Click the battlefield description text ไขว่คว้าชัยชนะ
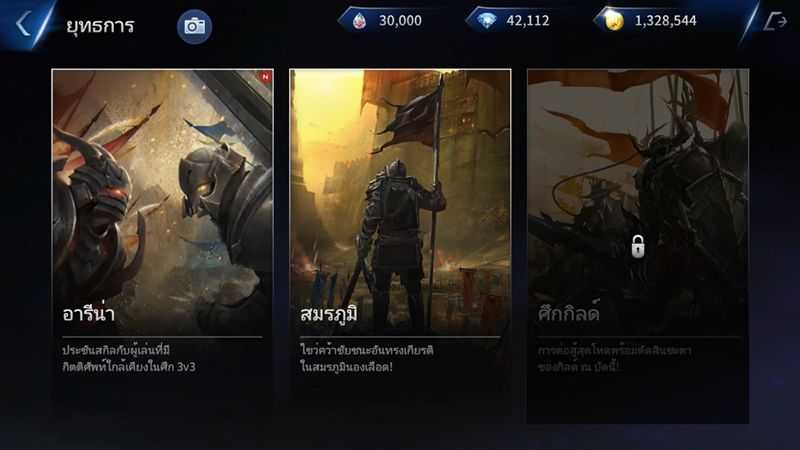This screenshot has height=450, width=800. coord(367,359)
